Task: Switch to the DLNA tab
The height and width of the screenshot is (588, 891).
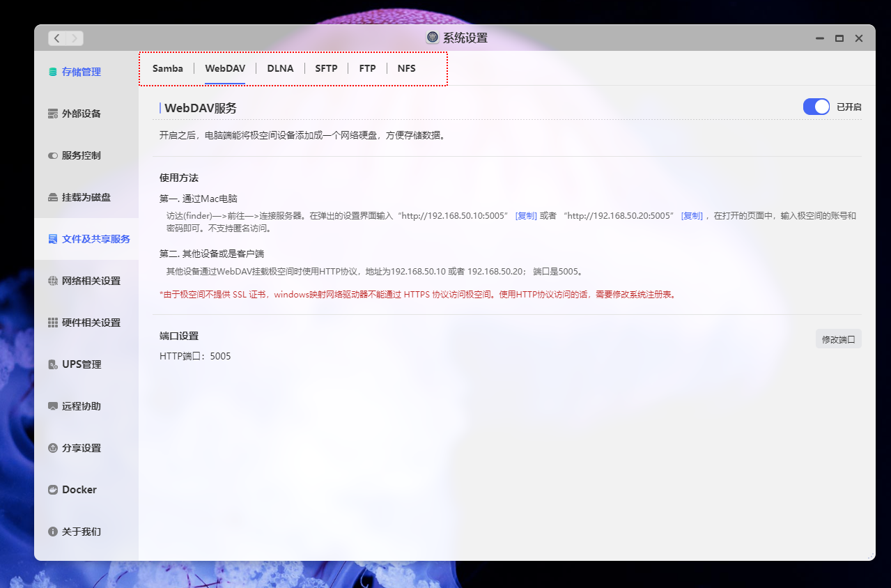Action: (x=280, y=68)
